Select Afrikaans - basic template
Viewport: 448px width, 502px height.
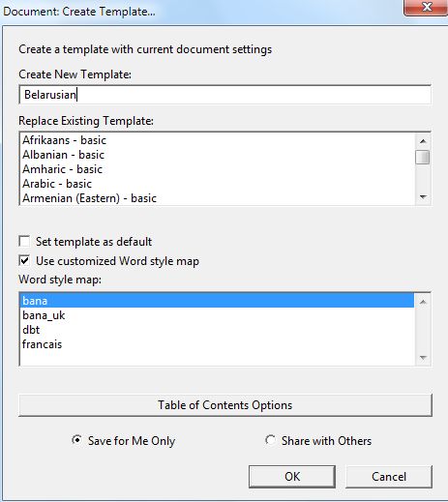pyautogui.click(x=218, y=140)
